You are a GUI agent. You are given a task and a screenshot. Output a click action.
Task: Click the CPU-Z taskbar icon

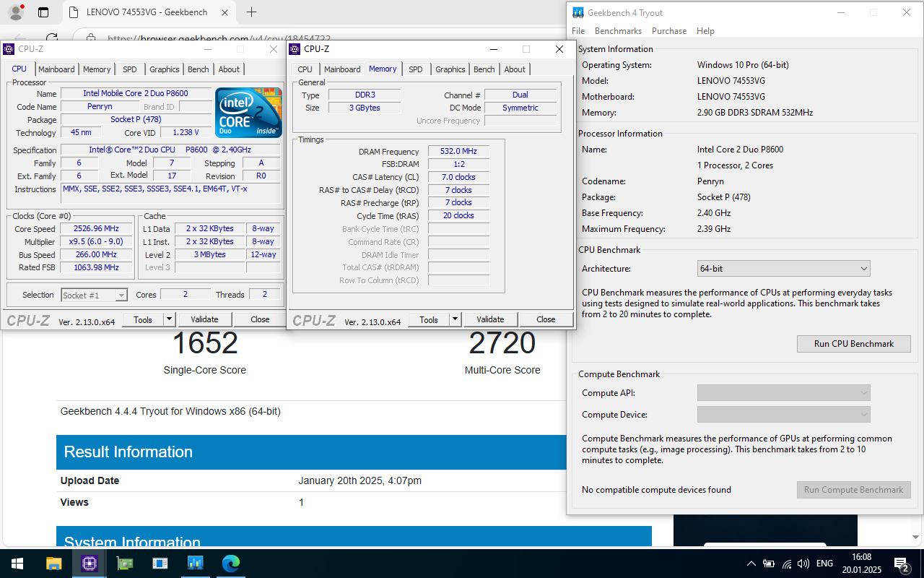pos(89,564)
